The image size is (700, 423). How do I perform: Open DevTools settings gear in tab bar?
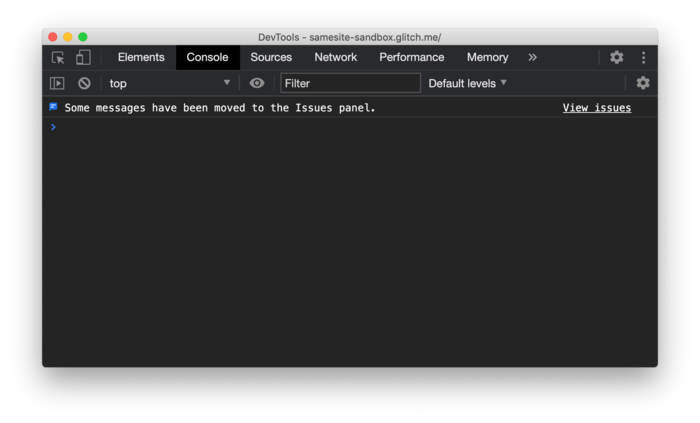click(617, 57)
